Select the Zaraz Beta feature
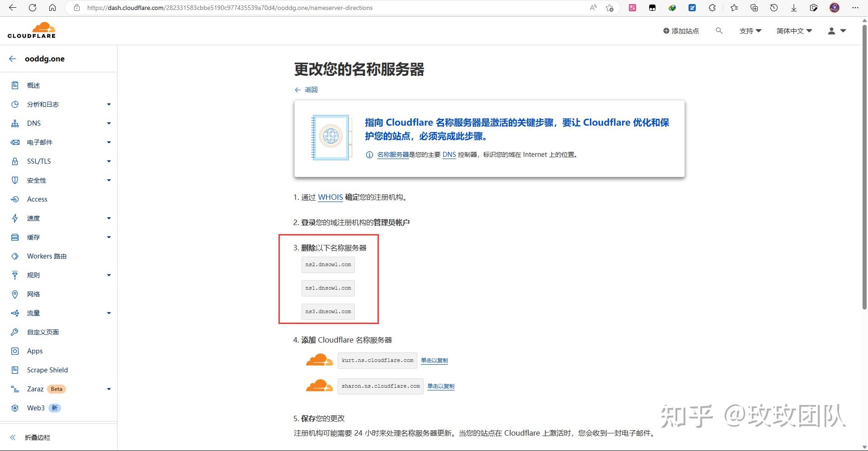Viewport: 868px width, 451px height. (x=35, y=389)
